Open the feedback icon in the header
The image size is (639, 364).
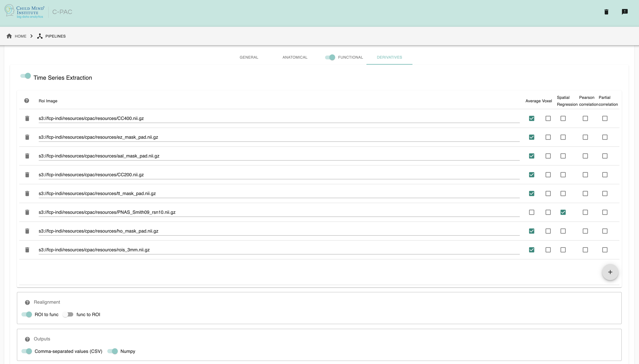[624, 12]
